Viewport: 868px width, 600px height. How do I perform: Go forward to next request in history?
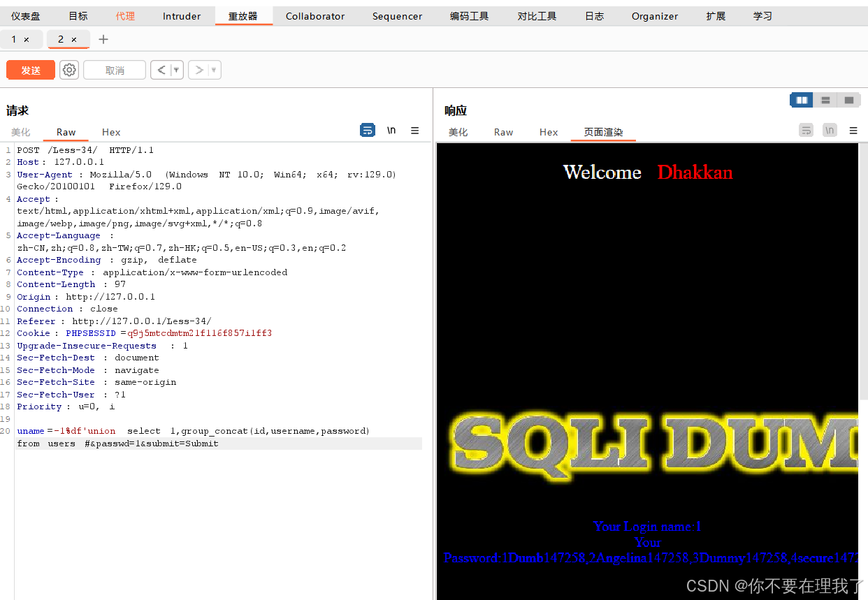[x=199, y=70]
